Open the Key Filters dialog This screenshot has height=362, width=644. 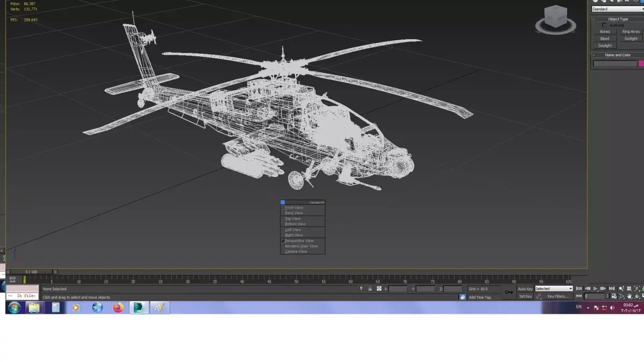558,296
